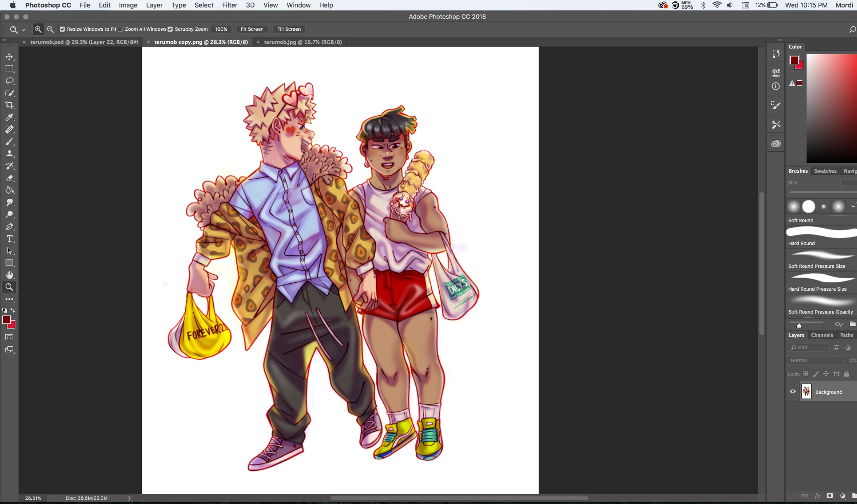Click the 100% zoom button
This screenshot has width=857, height=504.
[221, 29]
